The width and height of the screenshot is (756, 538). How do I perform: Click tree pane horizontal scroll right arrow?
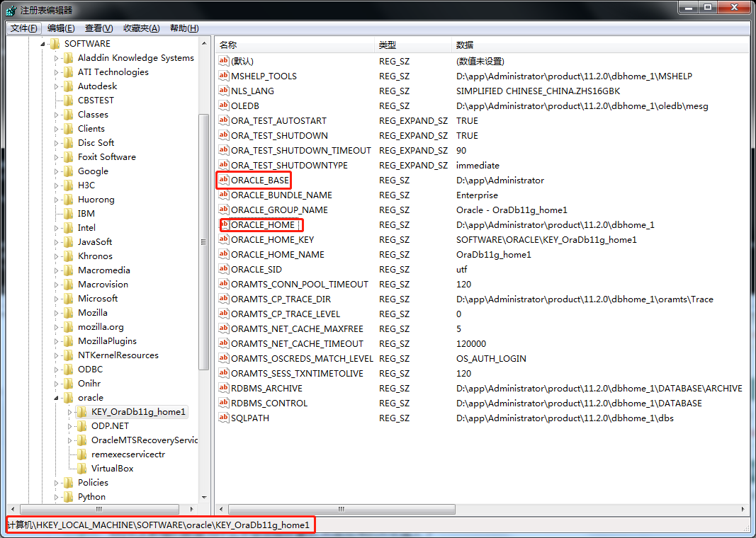[192, 509]
